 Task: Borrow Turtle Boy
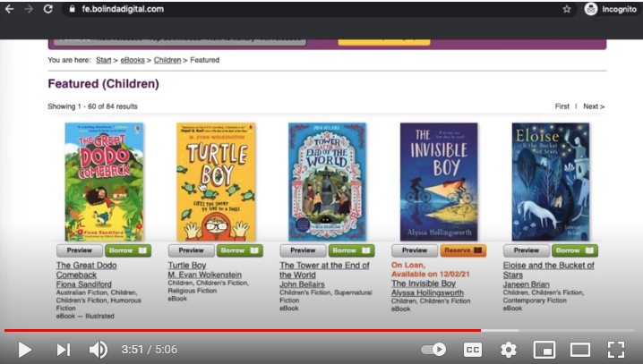pyautogui.click(x=239, y=250)
